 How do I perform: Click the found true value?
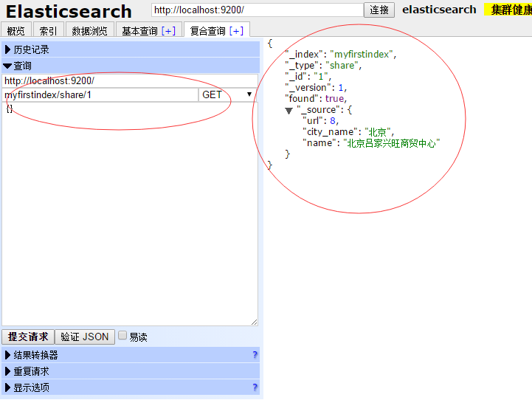pyautogui.click(x=334, y=99)
